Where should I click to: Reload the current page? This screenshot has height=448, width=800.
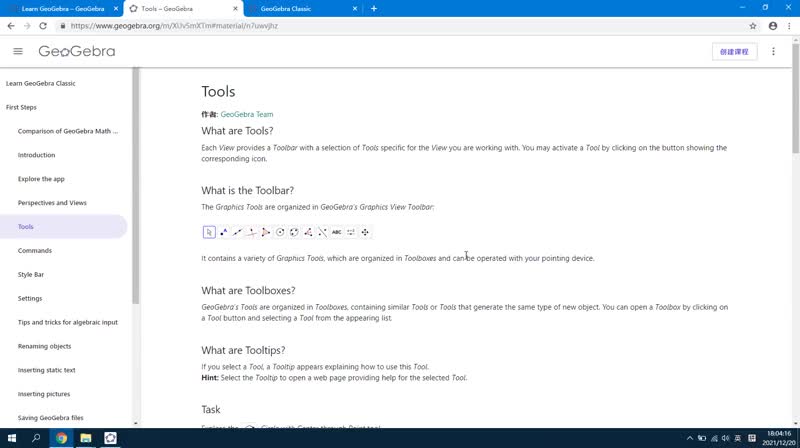click(x=43, y=26)
